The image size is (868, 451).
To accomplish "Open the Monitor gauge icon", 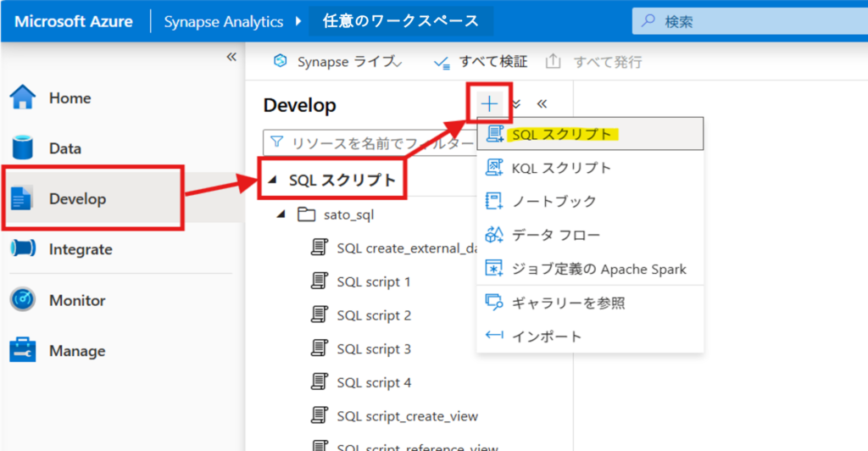I will (x=23, y=300).
